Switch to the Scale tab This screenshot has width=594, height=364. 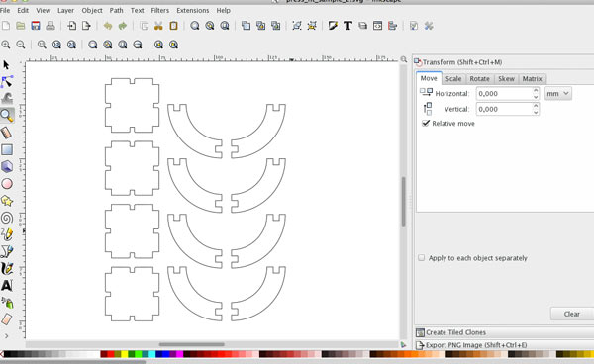click(453, 79)
